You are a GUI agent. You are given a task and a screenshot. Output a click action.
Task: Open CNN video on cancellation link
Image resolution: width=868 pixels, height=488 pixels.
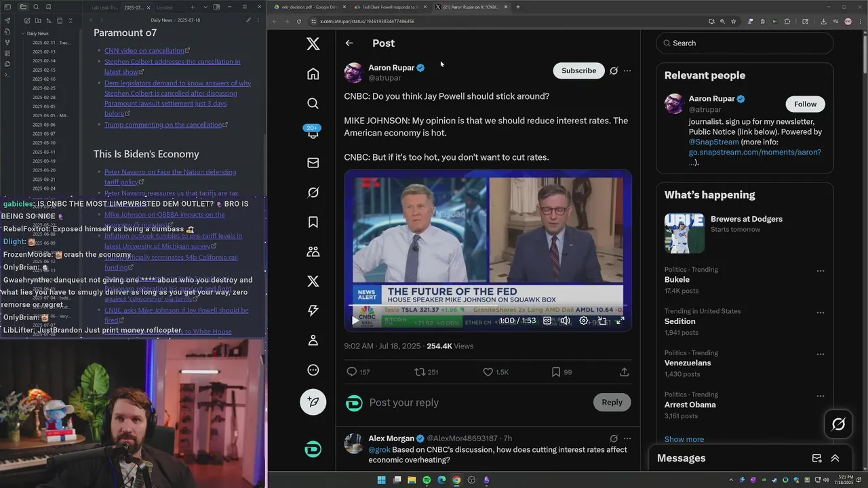pos(144,50)
